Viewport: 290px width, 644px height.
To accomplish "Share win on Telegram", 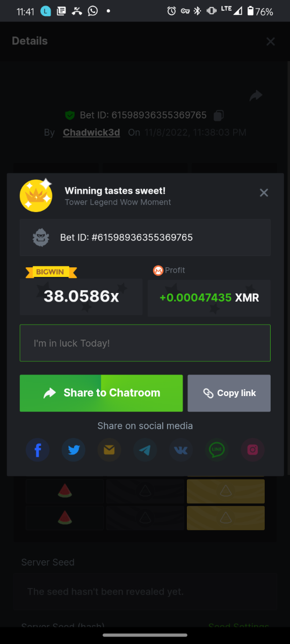I will coord(145,450).
